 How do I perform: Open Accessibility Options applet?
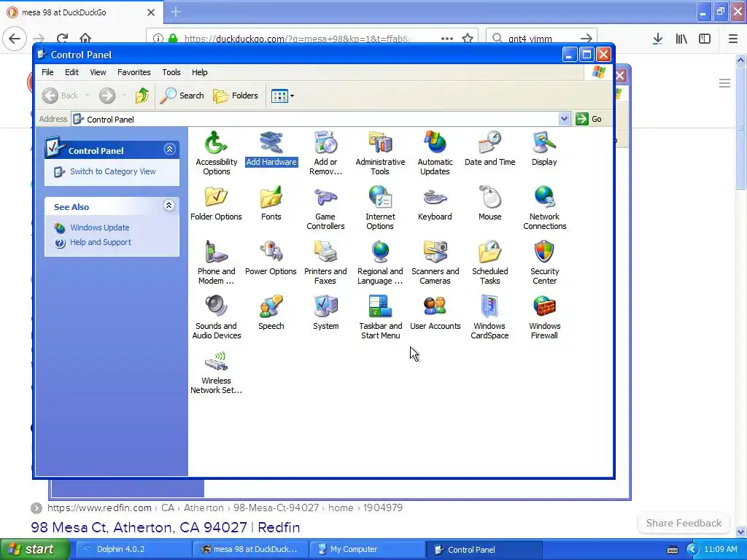pos(216,153)
